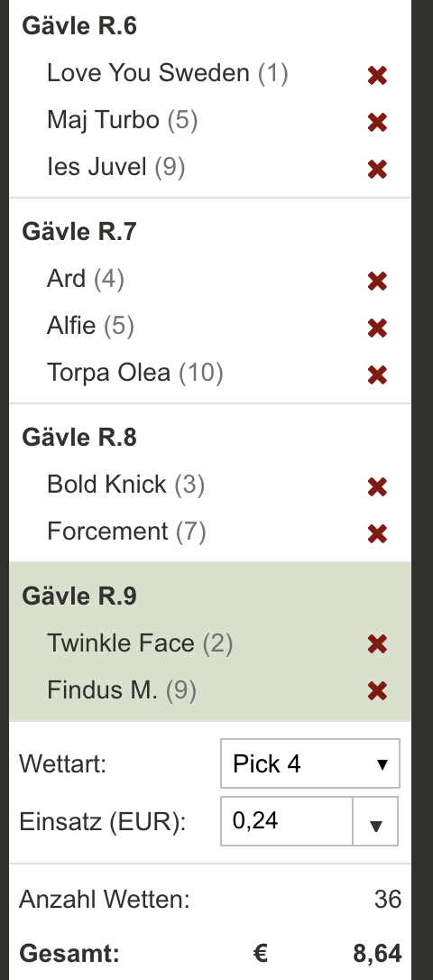Select the Gävle R.8 race header
Screen dimensions: 433x980
(x=79, y=438)
